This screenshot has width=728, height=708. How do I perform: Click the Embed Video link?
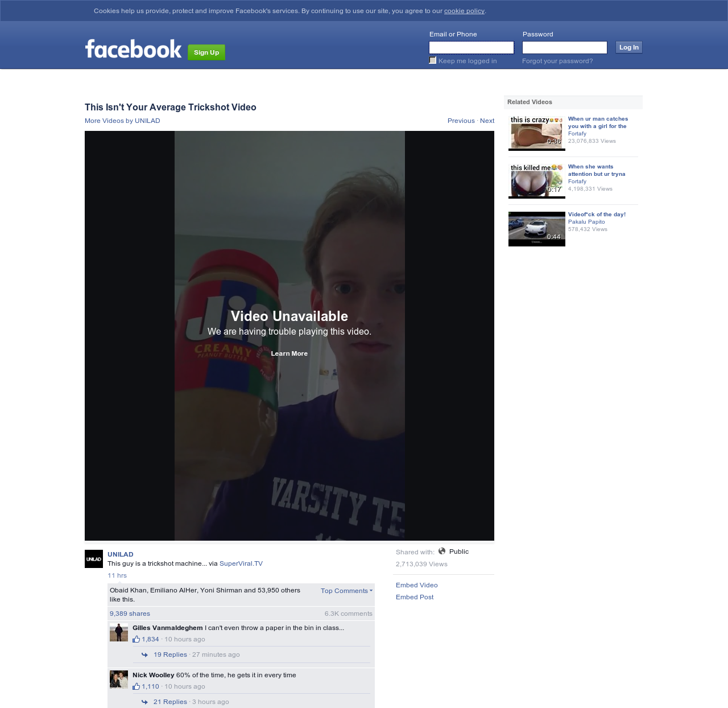point(417,585)
